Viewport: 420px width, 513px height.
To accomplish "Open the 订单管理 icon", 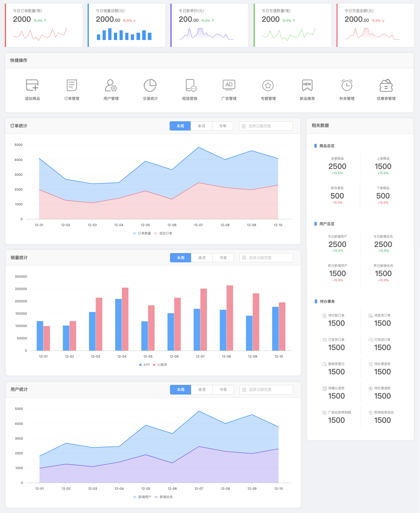I will (72, 85).
